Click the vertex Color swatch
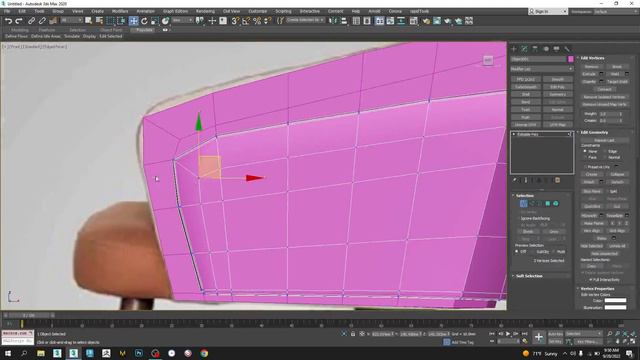 coord(615,300)
